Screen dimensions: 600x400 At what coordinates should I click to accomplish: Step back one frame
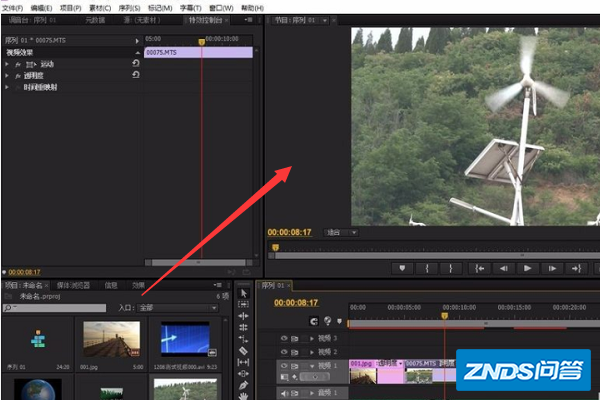504,268
